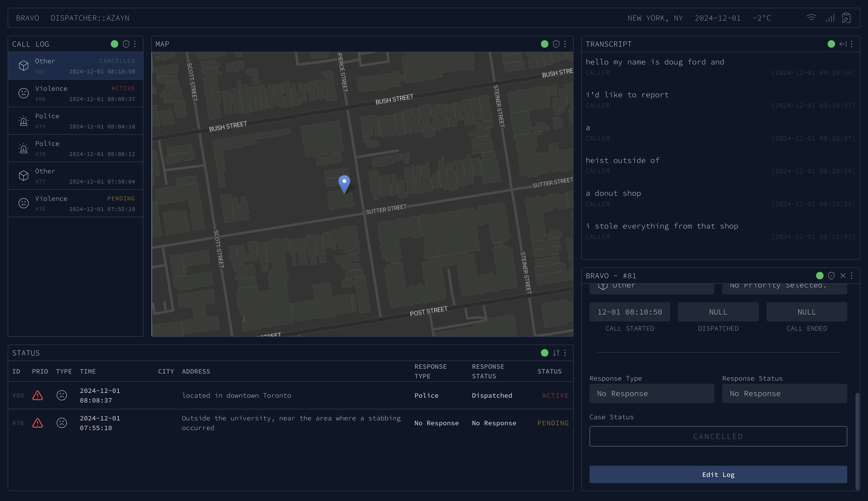Open the Response Status dropdown in BRAVO panel
868x501 pixels.
tap(785, 393)
